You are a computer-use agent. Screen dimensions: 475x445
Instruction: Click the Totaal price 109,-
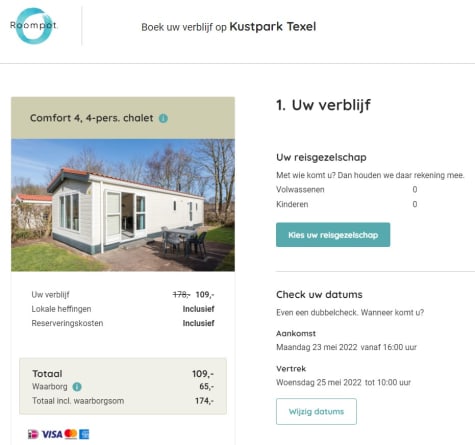203,374
